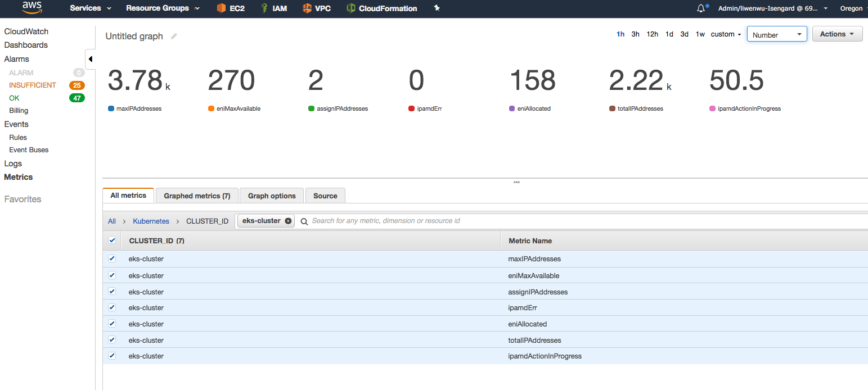Open the IAM service shortcut
Screen dimensions: 868x390
(x=274, y=8)
